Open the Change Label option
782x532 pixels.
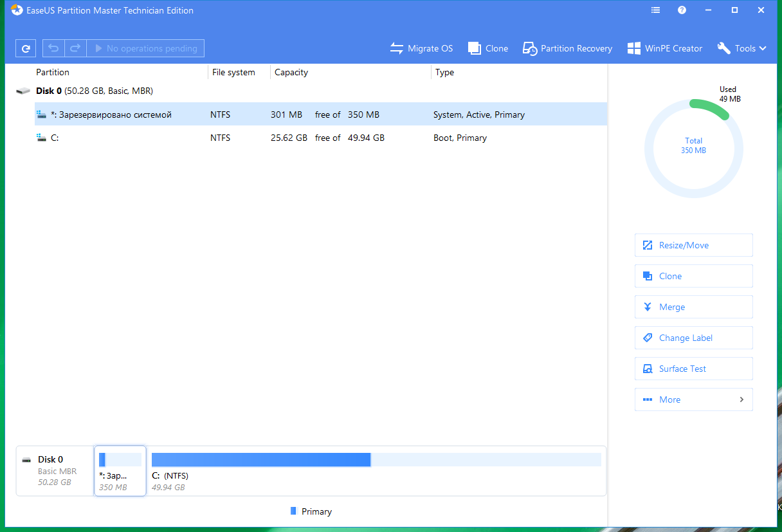[693, 338]
